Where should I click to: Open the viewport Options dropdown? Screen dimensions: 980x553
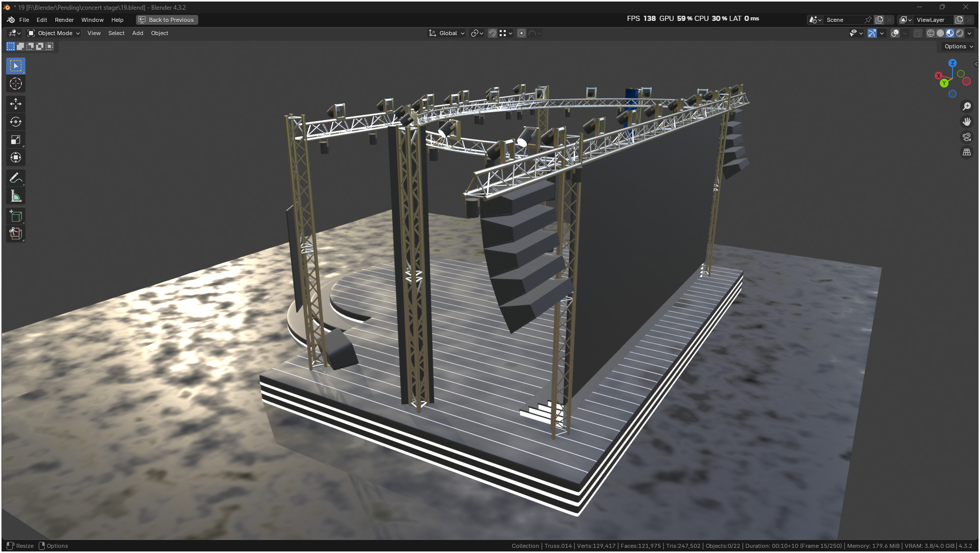[x=958, y=46]
